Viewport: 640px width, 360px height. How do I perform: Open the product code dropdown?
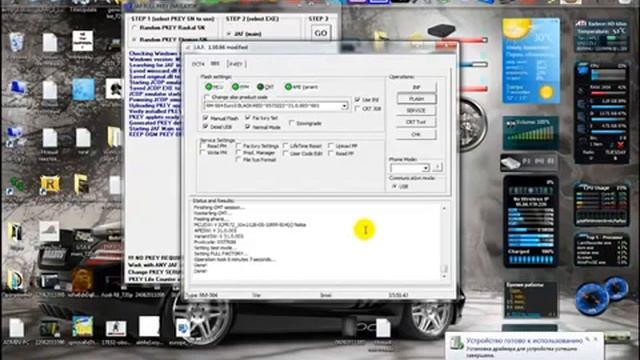click(344, 106)
